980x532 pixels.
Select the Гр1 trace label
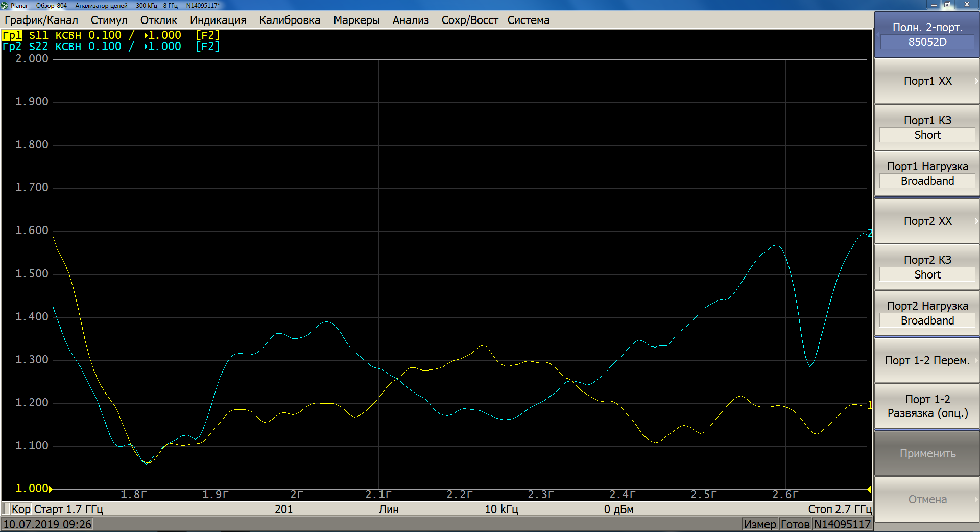(12, 35)
